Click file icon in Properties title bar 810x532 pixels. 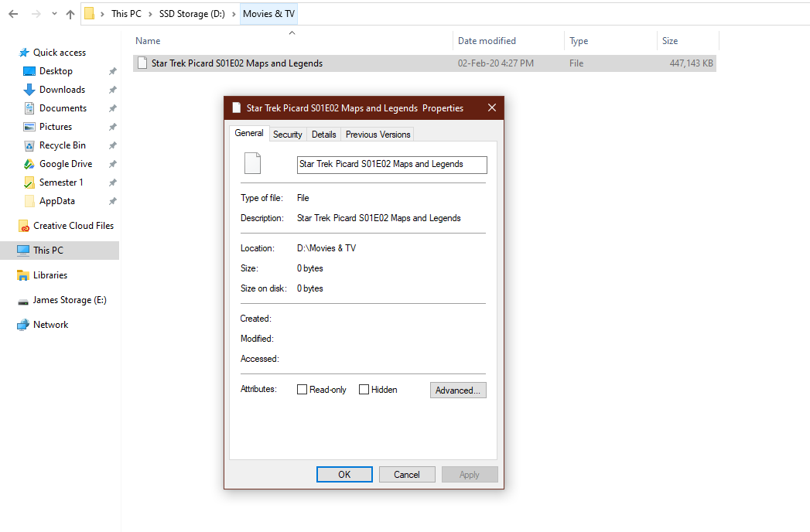(x=237, y=107)
